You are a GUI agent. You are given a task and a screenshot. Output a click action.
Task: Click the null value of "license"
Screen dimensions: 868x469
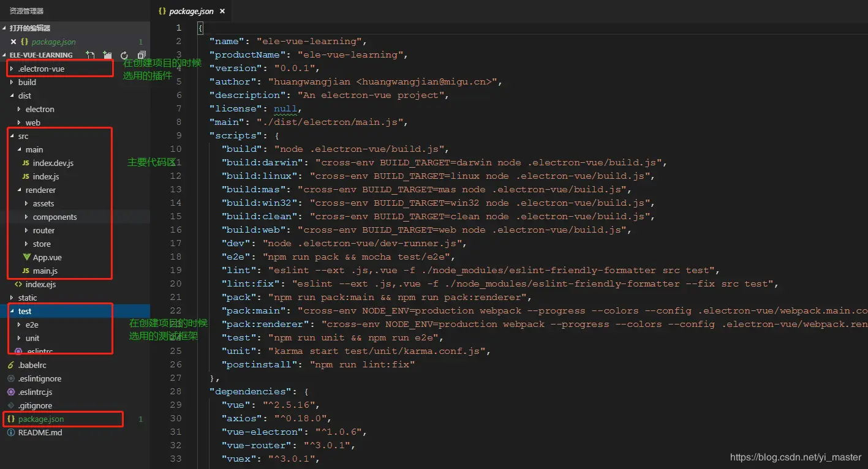(285, 109)
